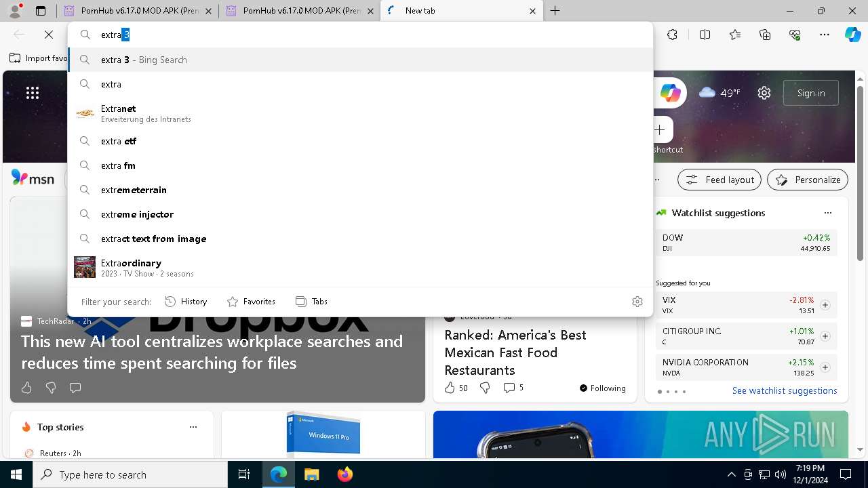
Task: Select 'extreme injector' suggestion
Action: 360,214
